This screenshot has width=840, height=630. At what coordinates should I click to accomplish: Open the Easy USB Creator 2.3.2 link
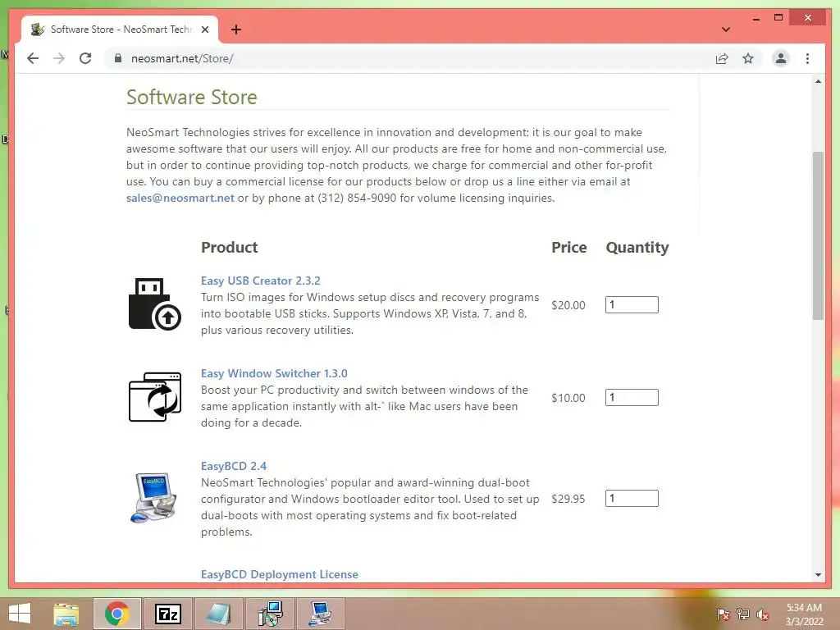pyautogui.click(x=260, y=281)
